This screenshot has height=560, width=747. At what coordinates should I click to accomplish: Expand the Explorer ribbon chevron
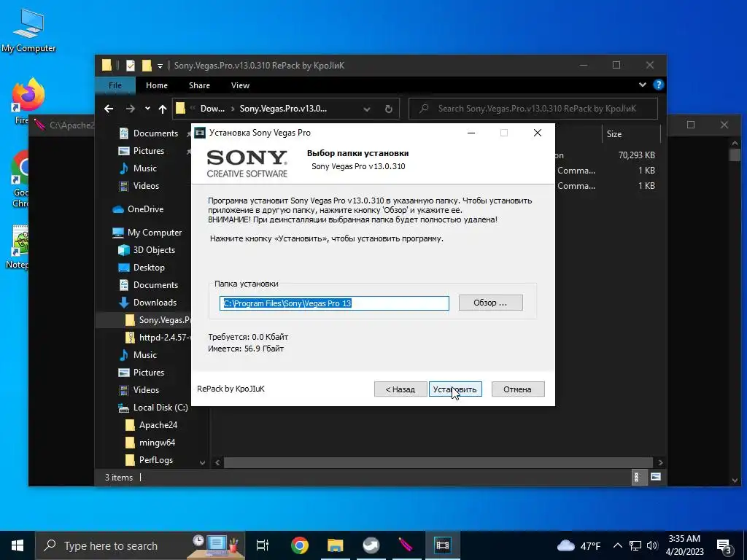[x=642, y=85]
